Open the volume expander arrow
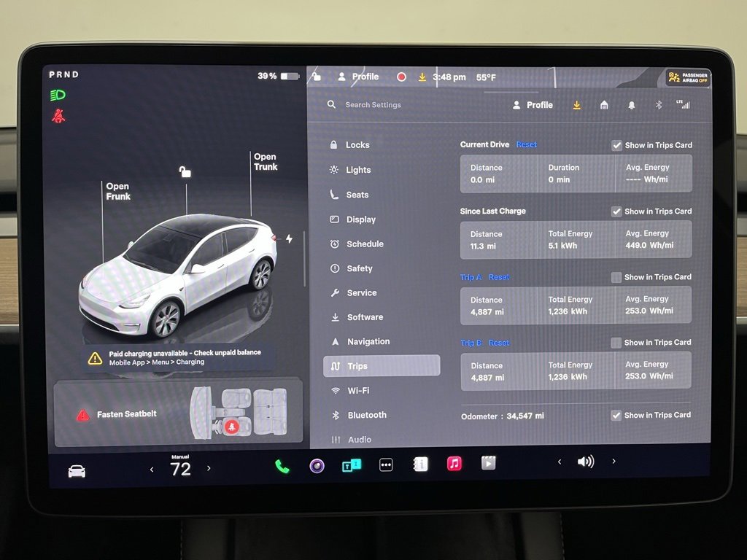747x560 pixels. [x=614, y=462]
